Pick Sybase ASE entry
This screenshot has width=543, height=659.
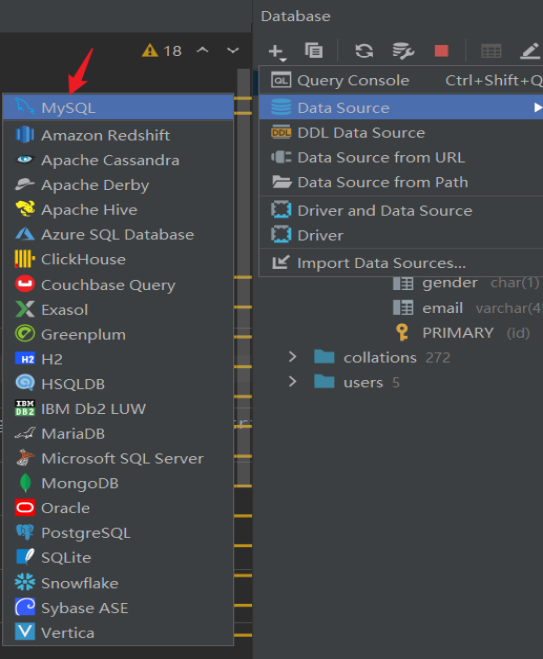pyautogui.click(x=118, y=608)
